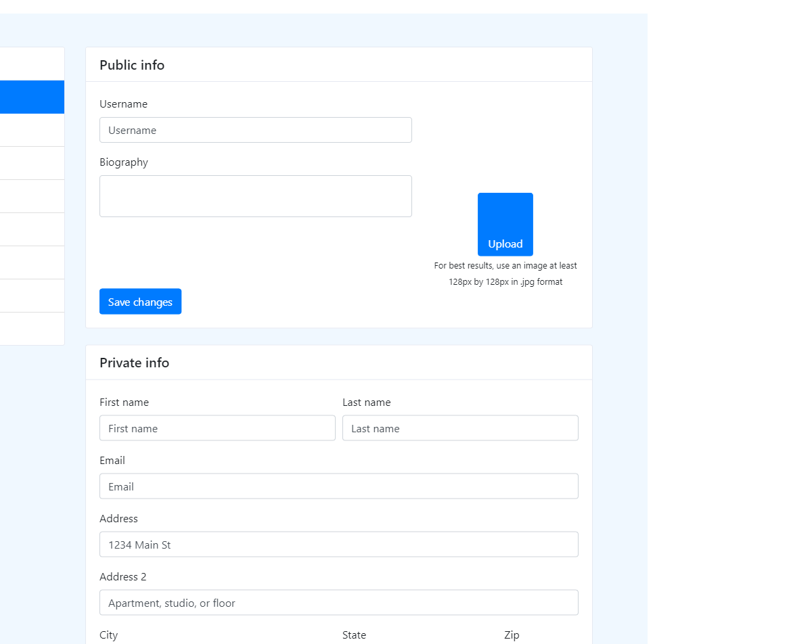The width and height of the screenshot is (812, 644).
Task: Click the Public info card header
Action: [x=132, y=65]
